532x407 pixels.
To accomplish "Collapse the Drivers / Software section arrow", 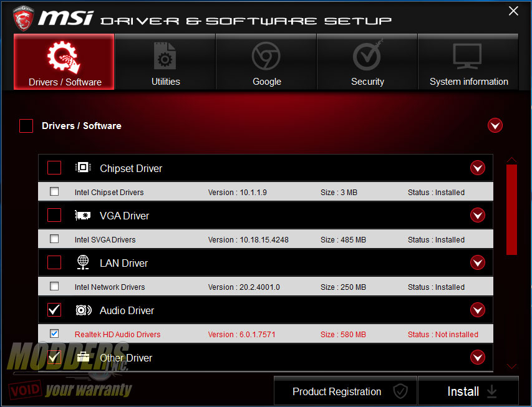I will point(495,125).
